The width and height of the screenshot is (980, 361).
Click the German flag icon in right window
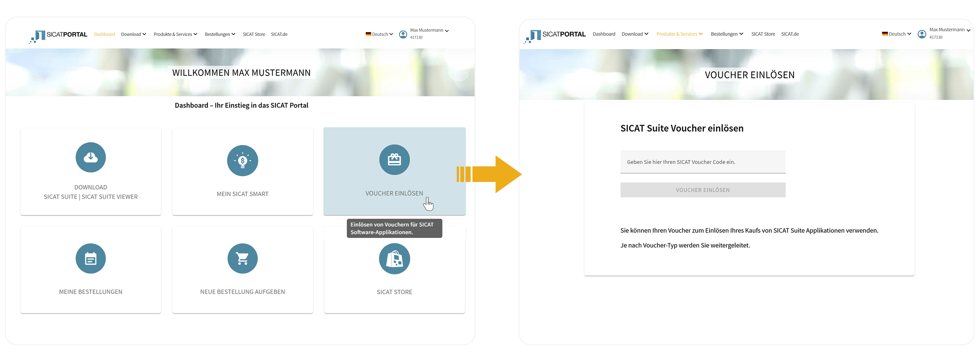pyautogui.click(x=885, y=33)
